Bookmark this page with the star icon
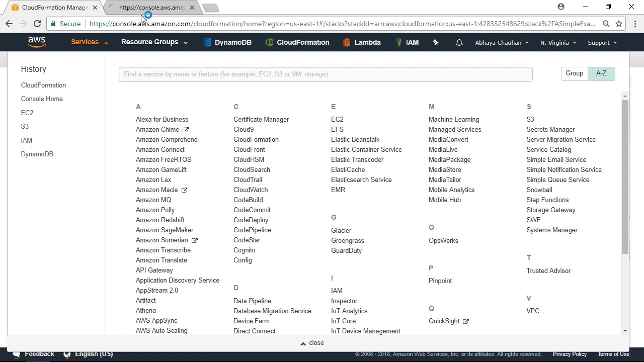 [x=619, y=24]
